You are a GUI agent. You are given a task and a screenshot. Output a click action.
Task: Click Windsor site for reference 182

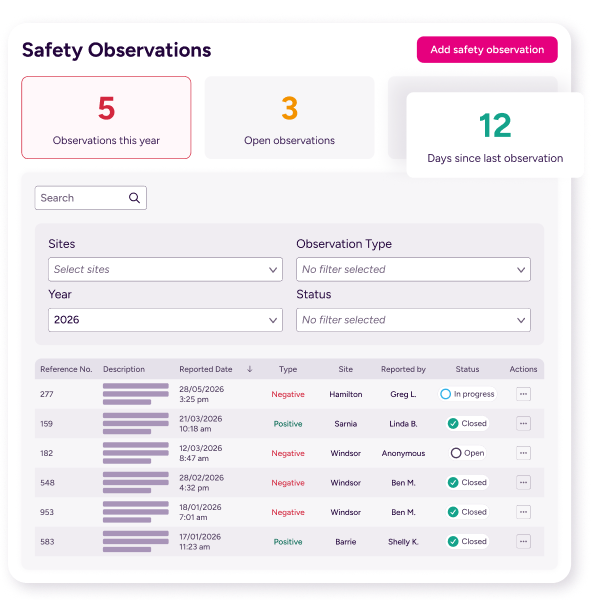(346, 453)
